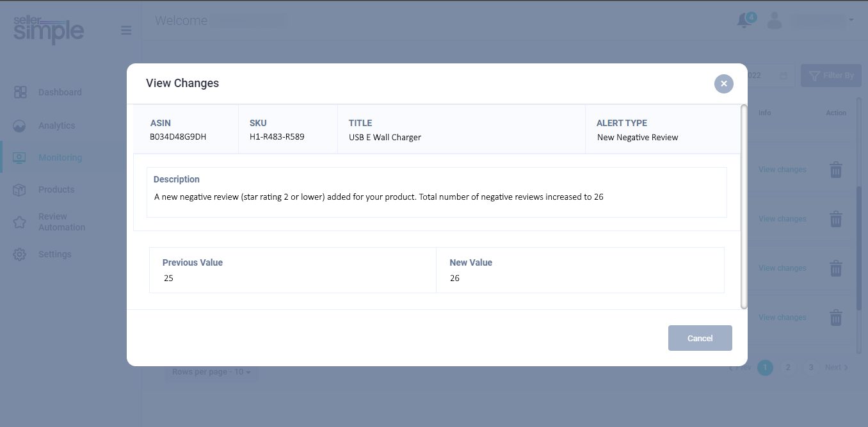Click the Cancel button

tap(700, 338)
